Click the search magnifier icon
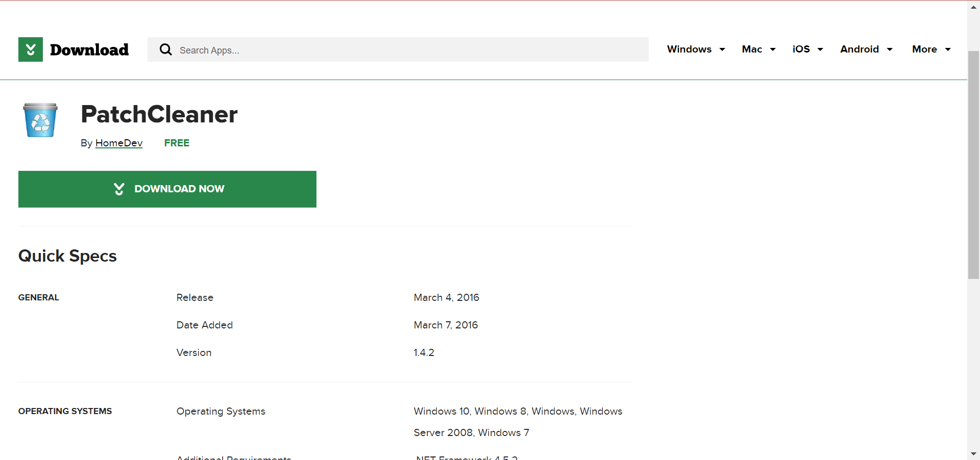This screenshot has height=460, width=980. 166,49
